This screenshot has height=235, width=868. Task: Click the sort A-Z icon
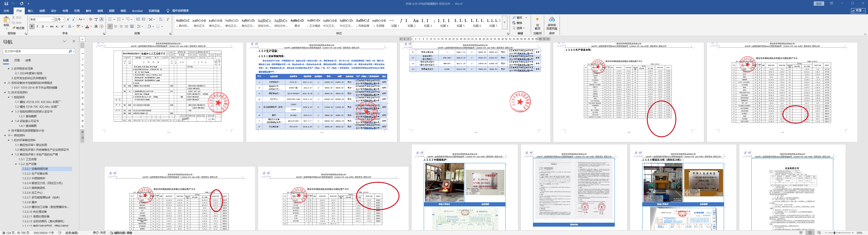coord(160,20)
